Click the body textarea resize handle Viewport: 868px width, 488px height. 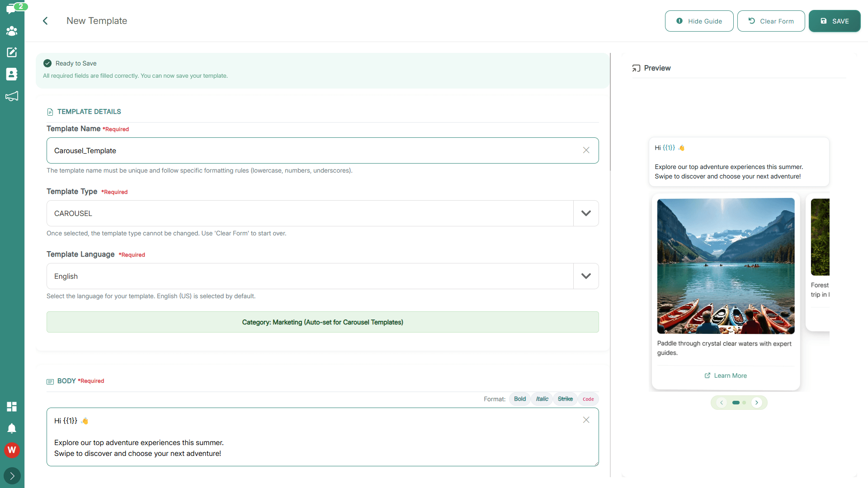(596, 463)
